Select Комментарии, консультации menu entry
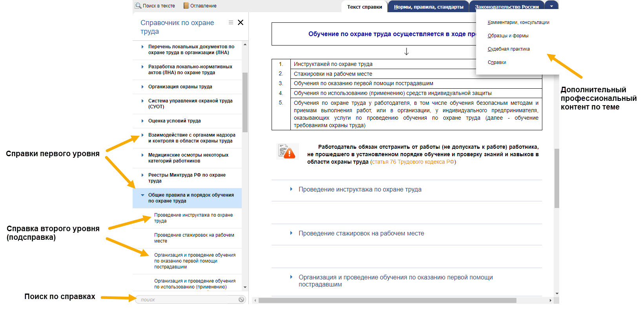 [x=518, y=22]
